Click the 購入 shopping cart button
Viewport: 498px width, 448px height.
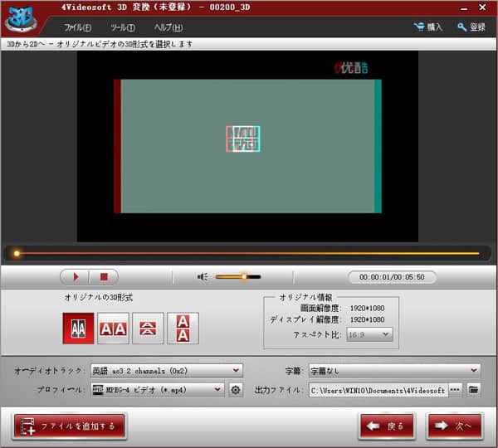click(x=427, y=27)
